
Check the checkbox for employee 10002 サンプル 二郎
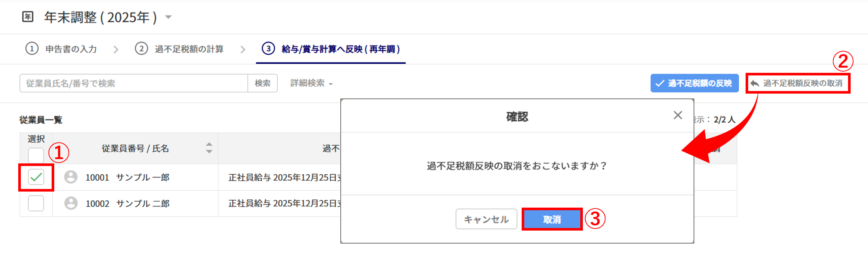[36, 203]
